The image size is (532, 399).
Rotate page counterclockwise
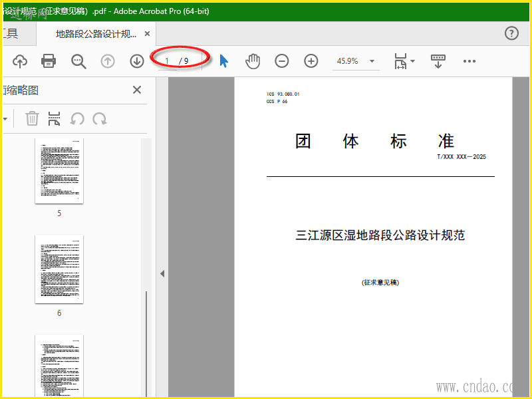tap(77, 119)
